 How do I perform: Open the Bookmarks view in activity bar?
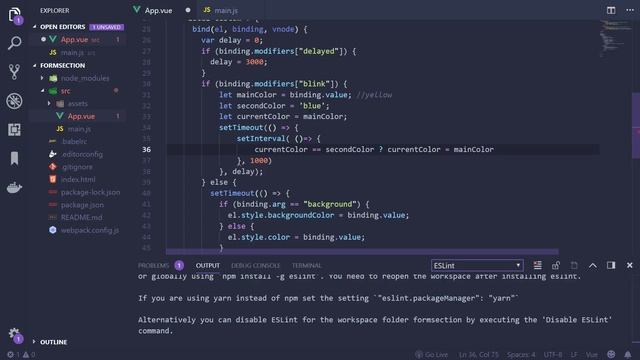tap(14, 158)
